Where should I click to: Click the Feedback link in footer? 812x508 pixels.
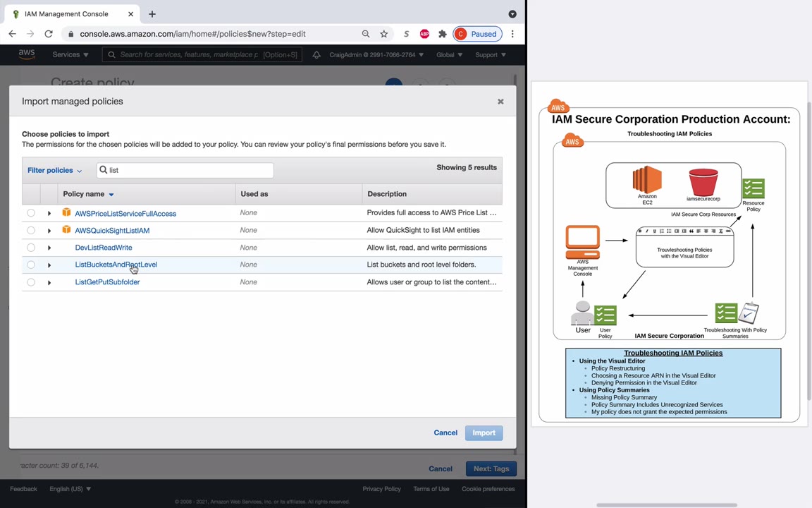point(23,489)
